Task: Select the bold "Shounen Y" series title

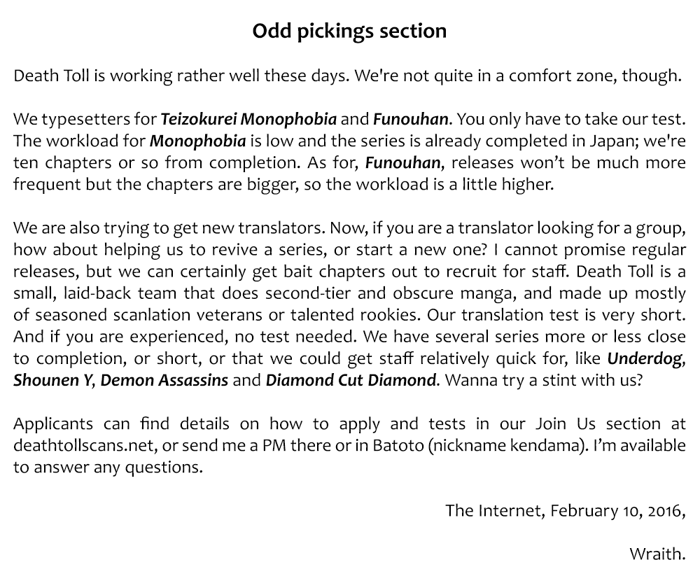Action: 52,381
